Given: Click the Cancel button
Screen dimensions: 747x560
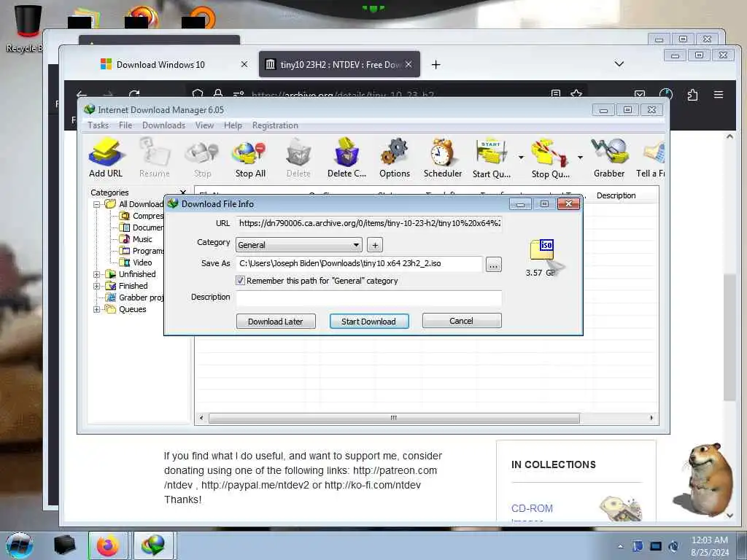Looking at the screenshot, I should click(462, 321).
